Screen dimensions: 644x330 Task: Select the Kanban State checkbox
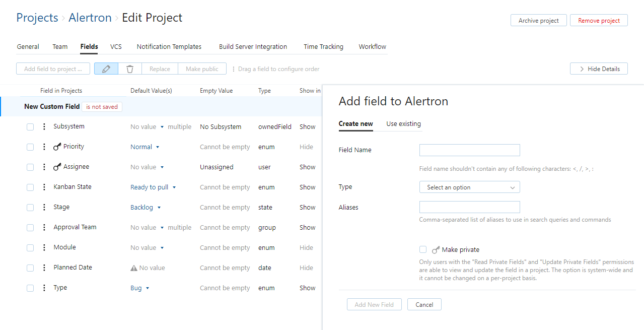tap(30, 187)
